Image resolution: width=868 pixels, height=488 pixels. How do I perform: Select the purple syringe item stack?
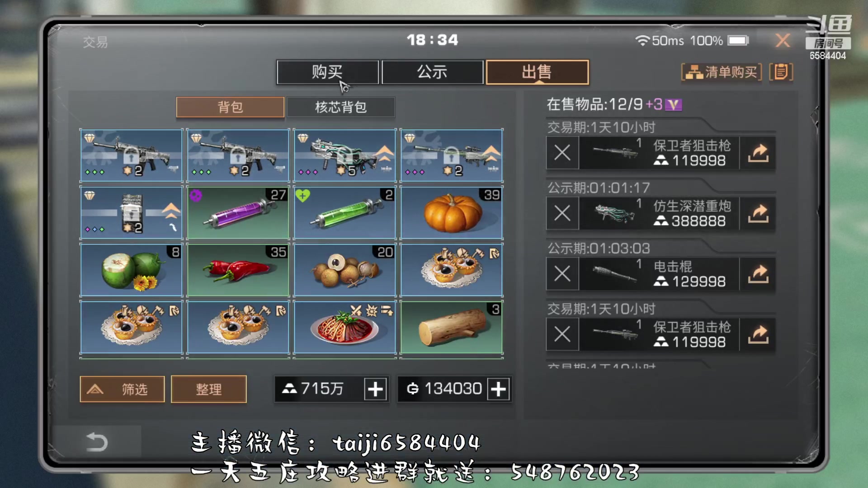[x=238, y=212]
